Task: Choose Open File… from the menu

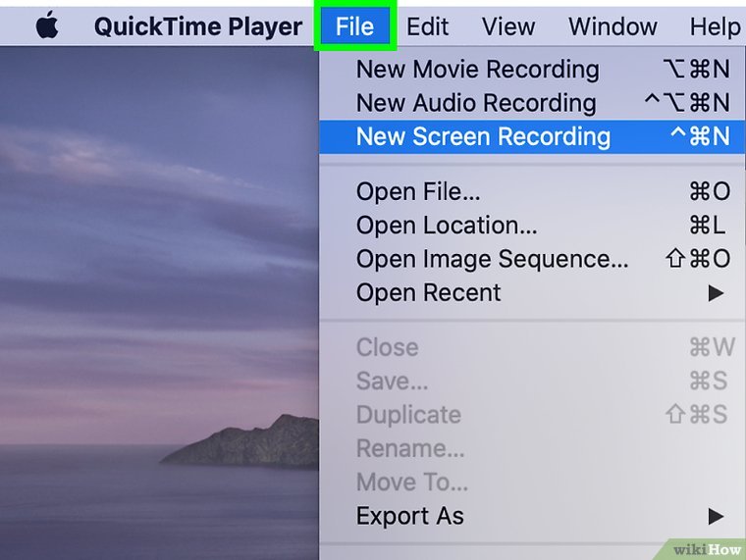Action: (417, 192)
